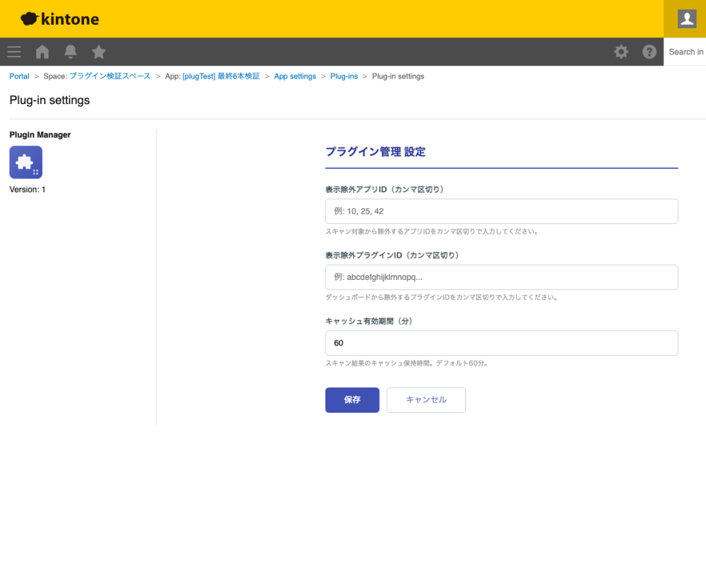The image size is (706, 588).
Task: Click the 保存 save button
Action: point(352,400)
